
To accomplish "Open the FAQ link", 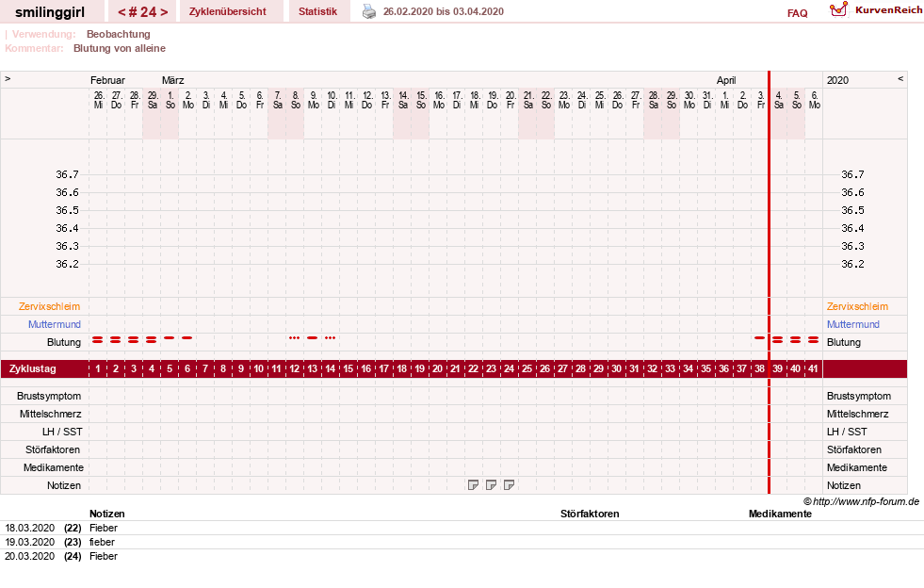I will coord(797,13).
